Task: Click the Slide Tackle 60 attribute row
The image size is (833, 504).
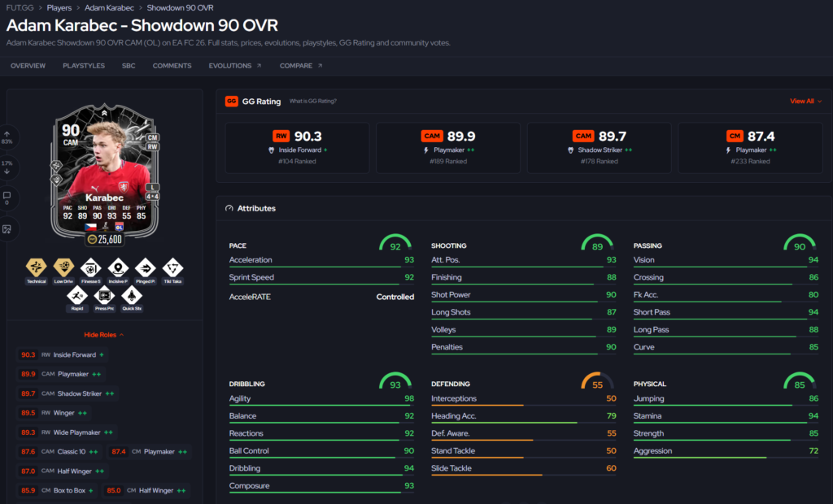Action: [524, 470]
